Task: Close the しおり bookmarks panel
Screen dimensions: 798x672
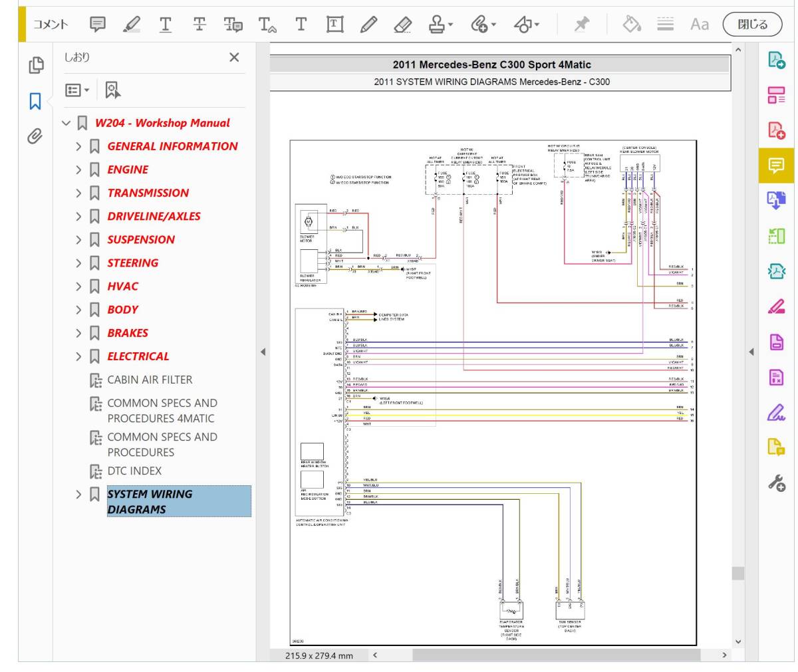Action: 234,58
